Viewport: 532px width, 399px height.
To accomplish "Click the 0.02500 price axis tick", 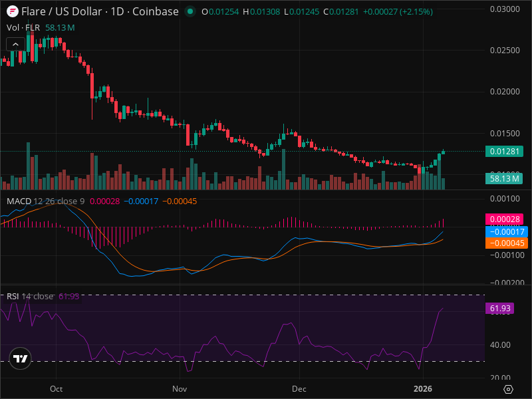I will (505, 51).
